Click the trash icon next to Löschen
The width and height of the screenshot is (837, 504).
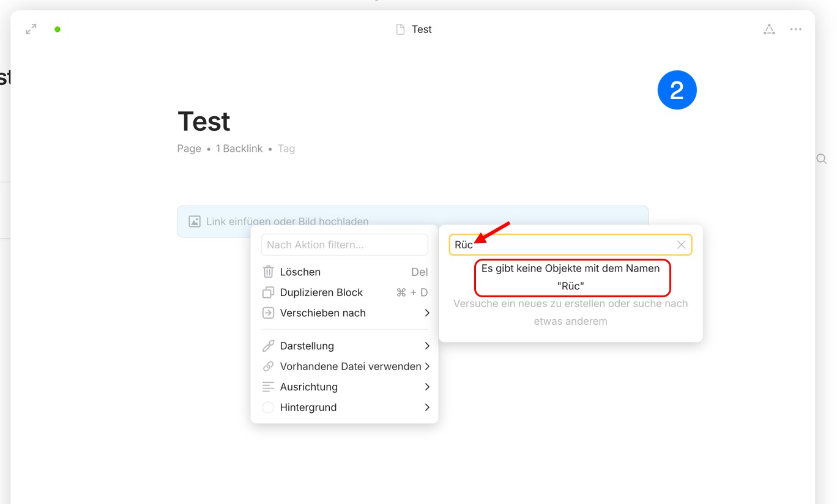pyautogui.click(x=268, y=272)
